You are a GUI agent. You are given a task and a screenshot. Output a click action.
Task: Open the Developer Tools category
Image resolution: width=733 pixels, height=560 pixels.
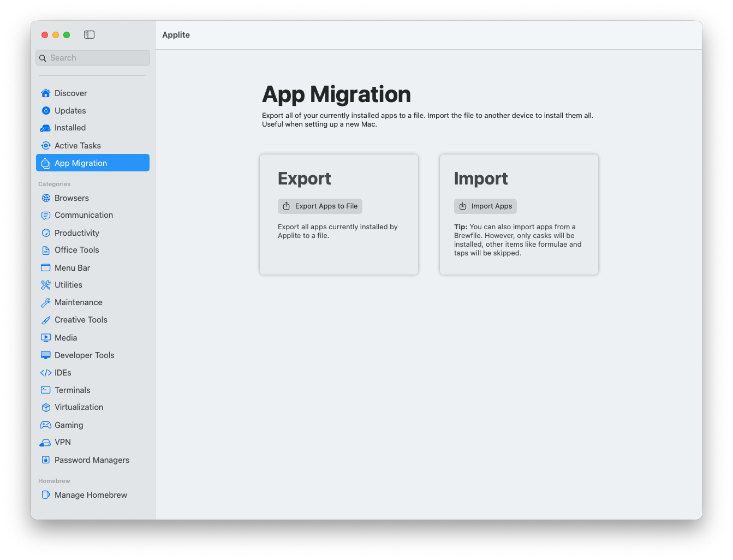pos(93,355)
